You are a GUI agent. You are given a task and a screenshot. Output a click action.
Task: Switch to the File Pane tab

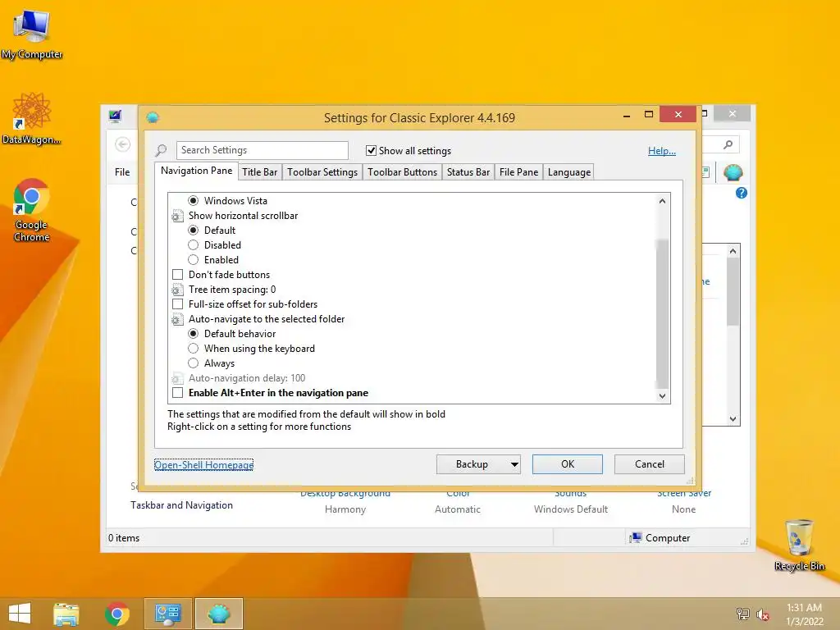click(518, 172)
